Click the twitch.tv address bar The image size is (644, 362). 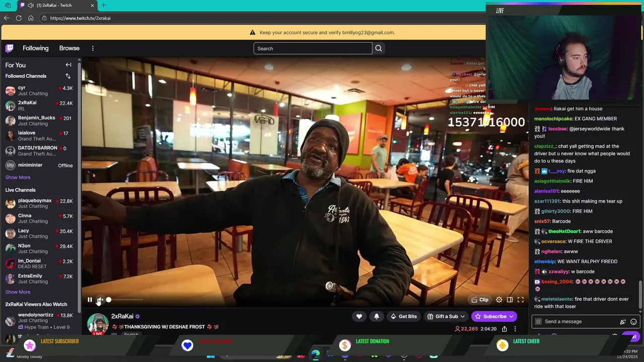click(262, 18)
